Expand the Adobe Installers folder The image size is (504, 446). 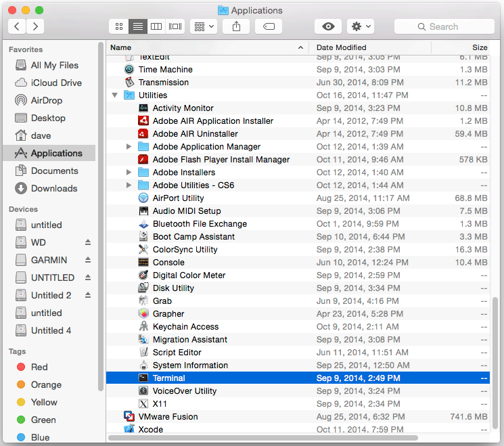tap(129, 173)
